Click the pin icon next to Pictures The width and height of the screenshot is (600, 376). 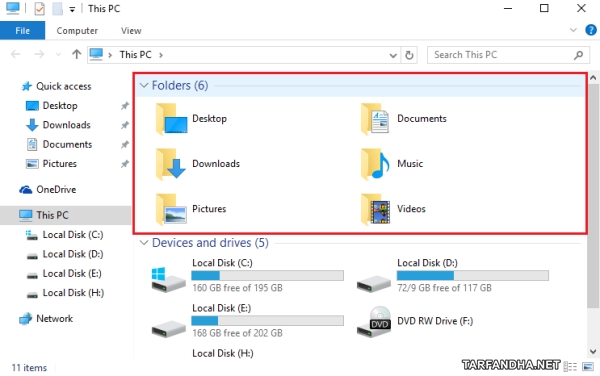pos(125,164)
